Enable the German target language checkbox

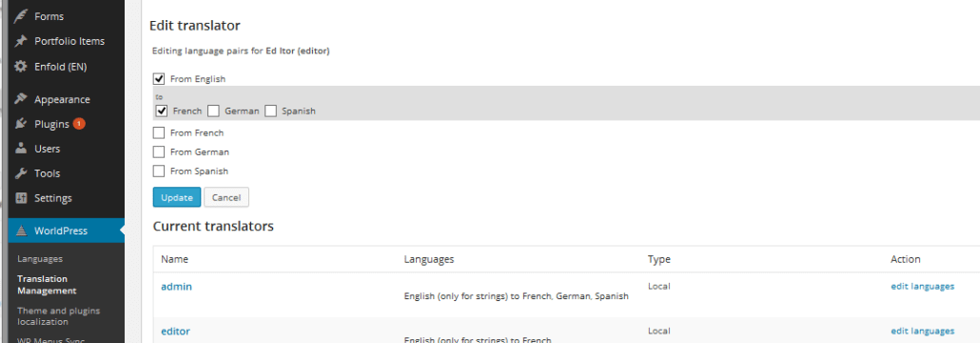coord(213,111)
